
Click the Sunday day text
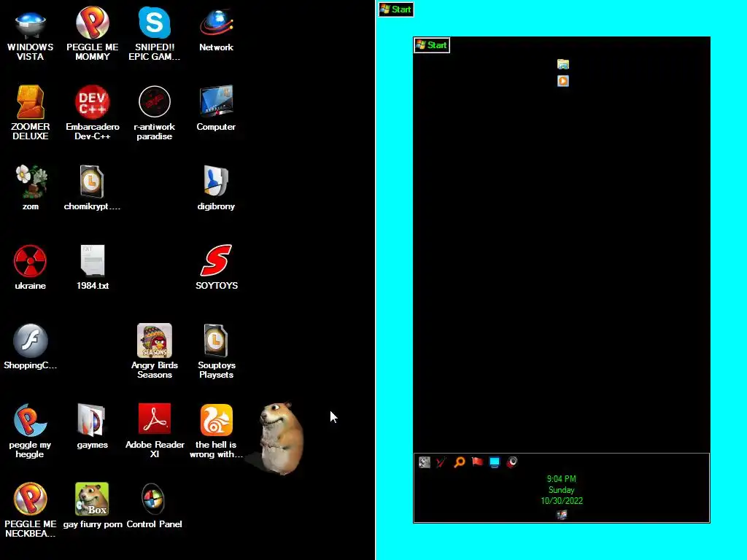click(562, 490)
